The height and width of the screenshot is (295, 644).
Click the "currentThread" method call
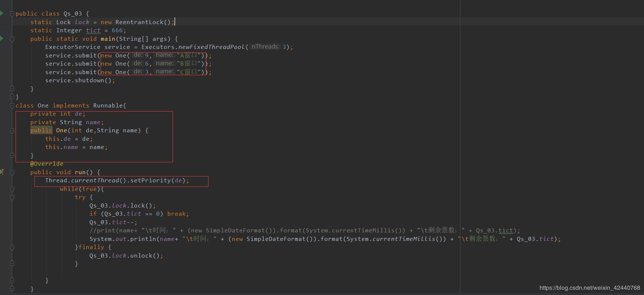click(x=95, y=180)
